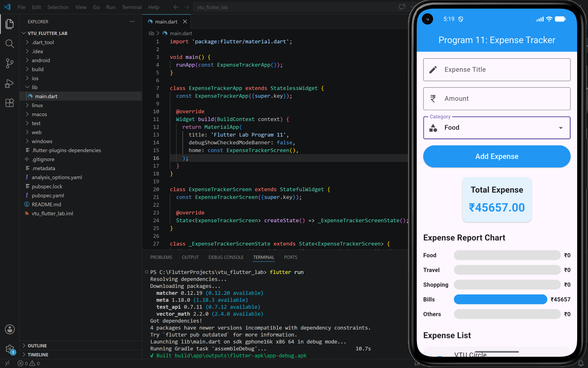This screenshot has width=588, height=368.
Task: Open the Category dropdown showing Food
Action: [497, 128]
